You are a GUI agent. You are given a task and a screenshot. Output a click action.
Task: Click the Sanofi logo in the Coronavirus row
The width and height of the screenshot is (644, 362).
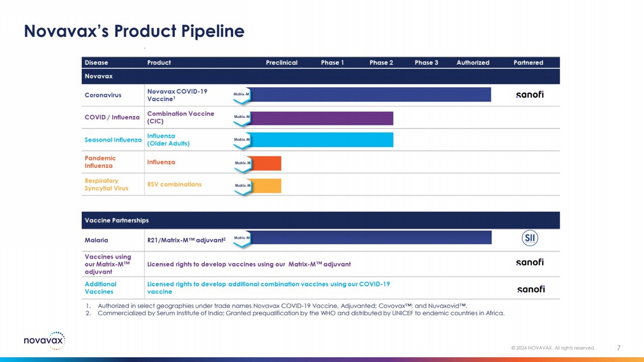[x=530, y=94]
